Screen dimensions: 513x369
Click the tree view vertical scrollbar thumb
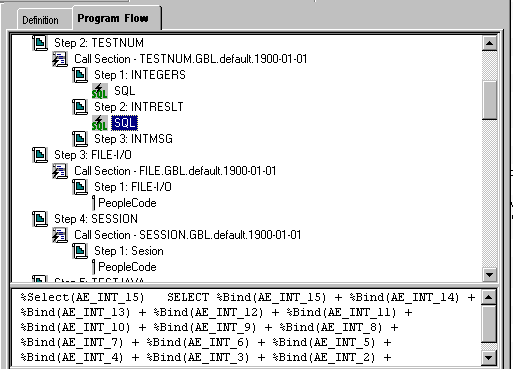click(489, 100)
